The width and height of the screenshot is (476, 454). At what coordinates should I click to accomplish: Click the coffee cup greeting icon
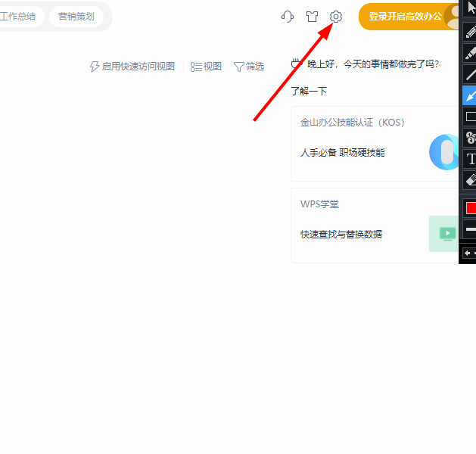coord(297,64)
